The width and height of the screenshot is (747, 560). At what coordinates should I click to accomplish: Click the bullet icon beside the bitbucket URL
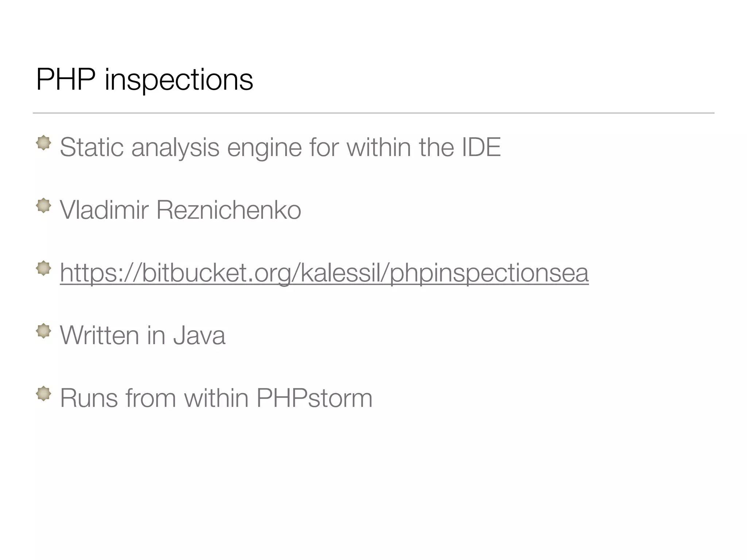(x=43, y=268)
